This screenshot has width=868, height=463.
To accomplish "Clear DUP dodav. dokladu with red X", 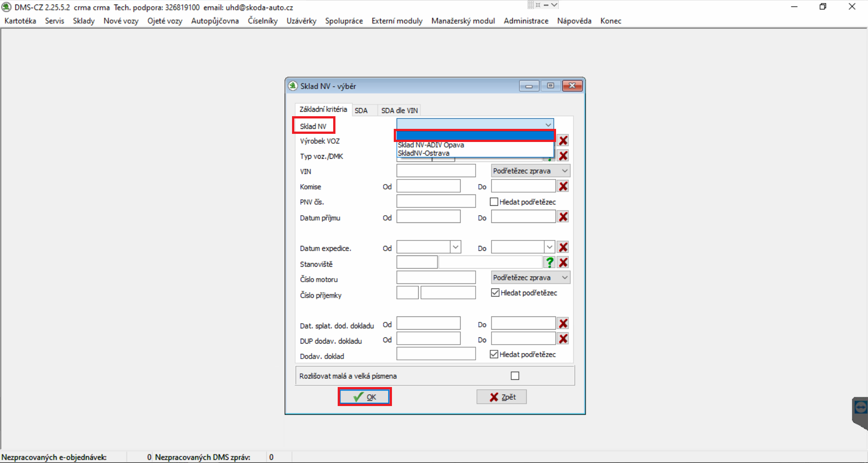I will pyautogui.click(x=563, y=339).
